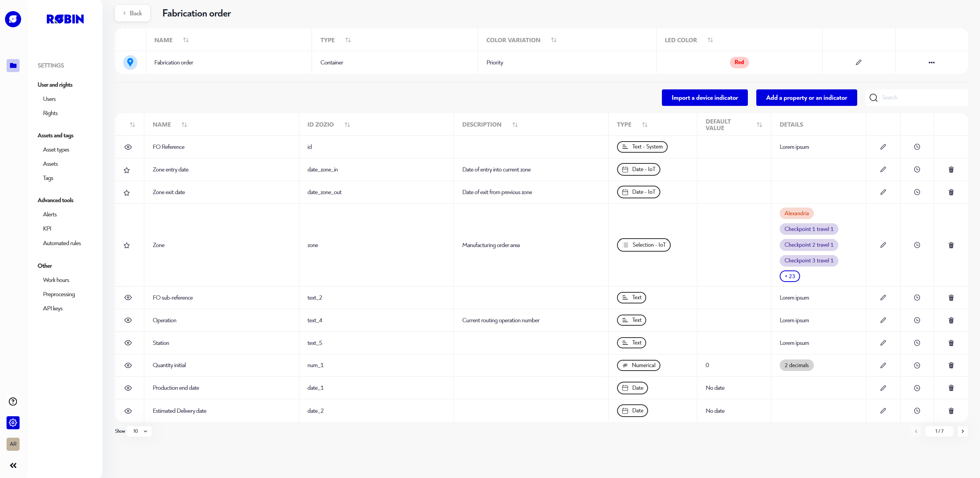Toggle visibility eye for Operation

[x=128, y=320]
